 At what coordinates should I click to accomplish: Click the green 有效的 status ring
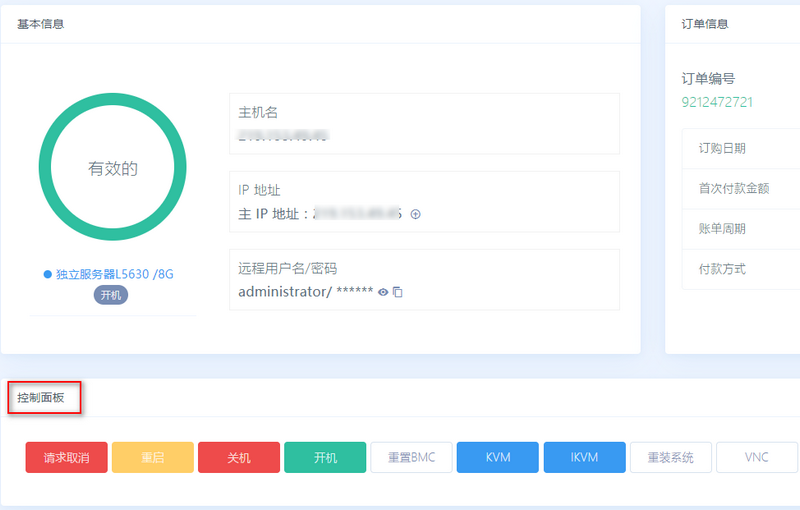coord(113,167)
